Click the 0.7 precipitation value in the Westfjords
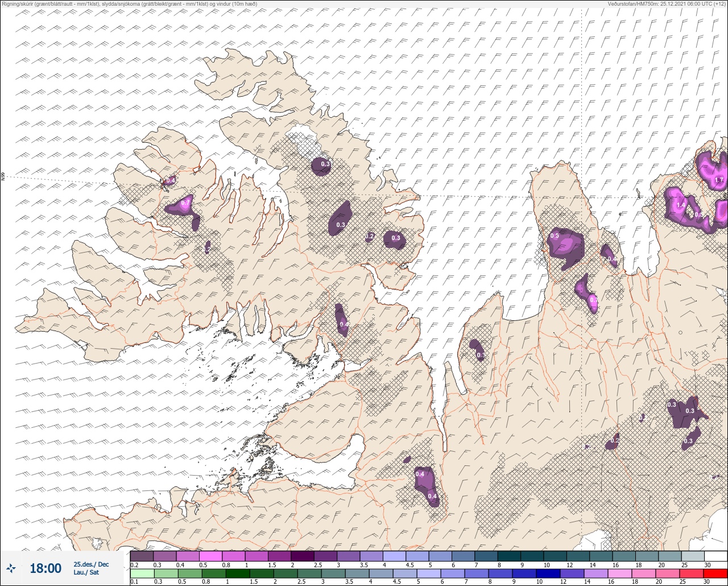 pos(185,203)
